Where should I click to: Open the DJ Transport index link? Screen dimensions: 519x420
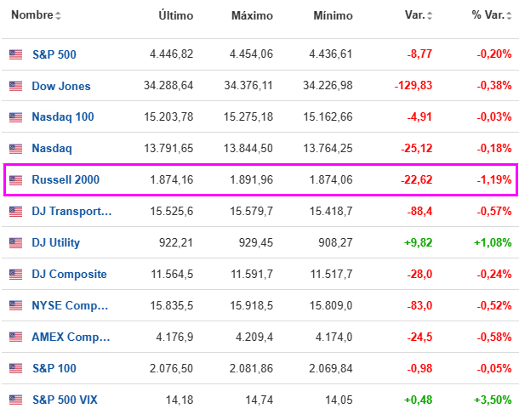pos(71,212)
